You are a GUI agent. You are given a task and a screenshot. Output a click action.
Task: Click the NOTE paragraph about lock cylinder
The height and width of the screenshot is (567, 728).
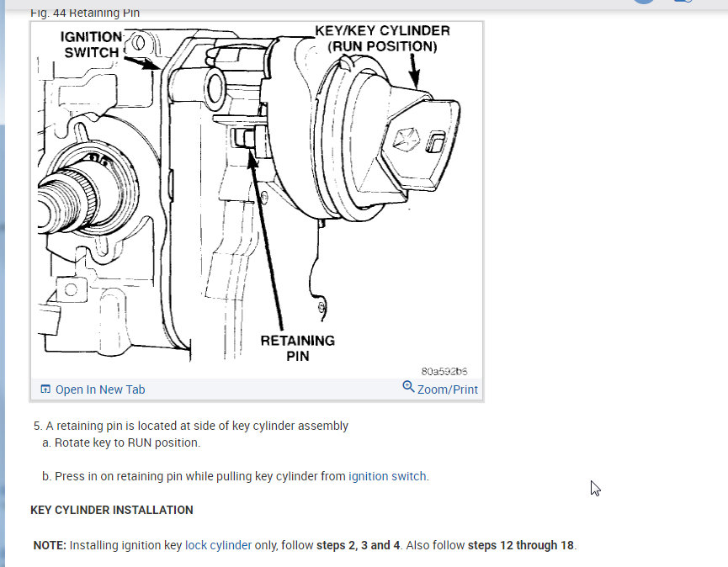tap(303, 545)
